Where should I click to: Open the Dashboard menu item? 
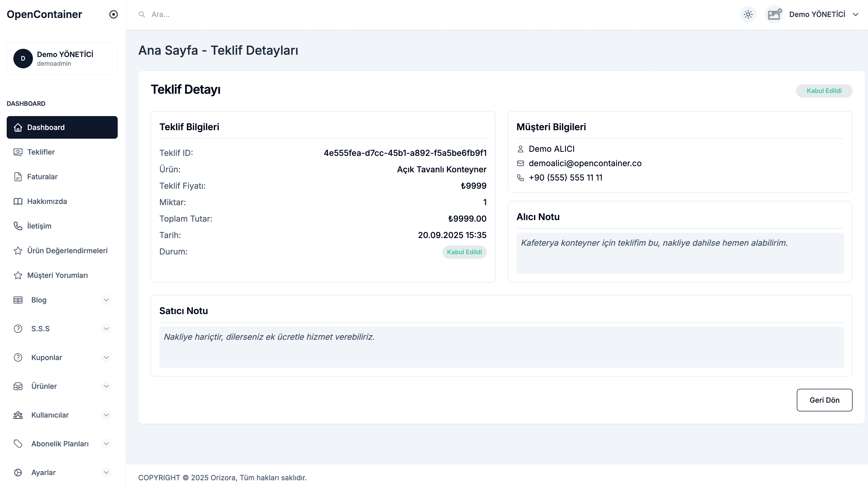coord(62,127)
